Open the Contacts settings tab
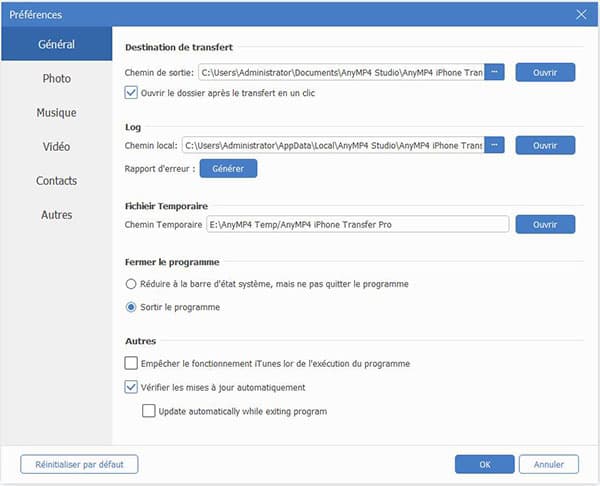Image resolution: width=600 pixels, height=486 pixels. click(x=56, y=181)
